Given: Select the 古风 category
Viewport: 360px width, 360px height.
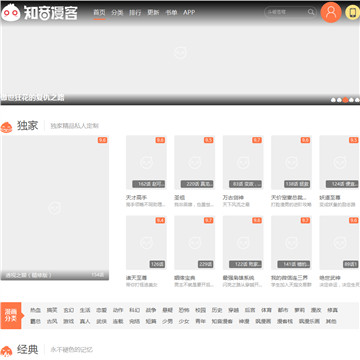Looking at the screenshot, I should coord(52,321).
